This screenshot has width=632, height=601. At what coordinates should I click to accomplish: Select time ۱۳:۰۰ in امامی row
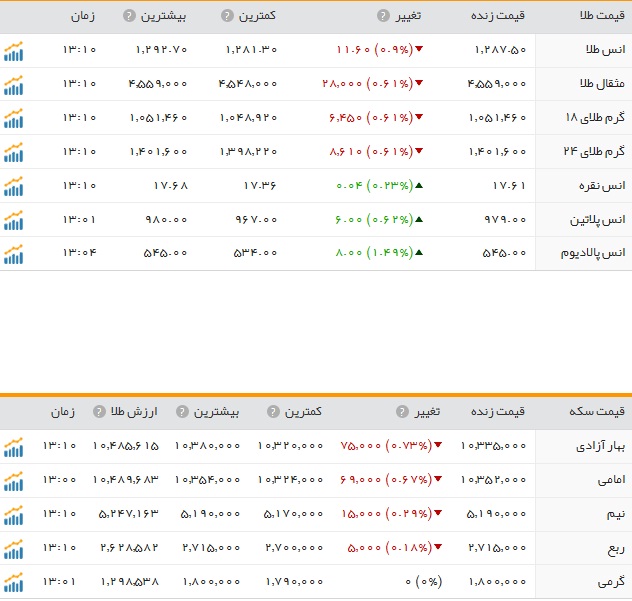pyautogui.click(x=59, y=480)
